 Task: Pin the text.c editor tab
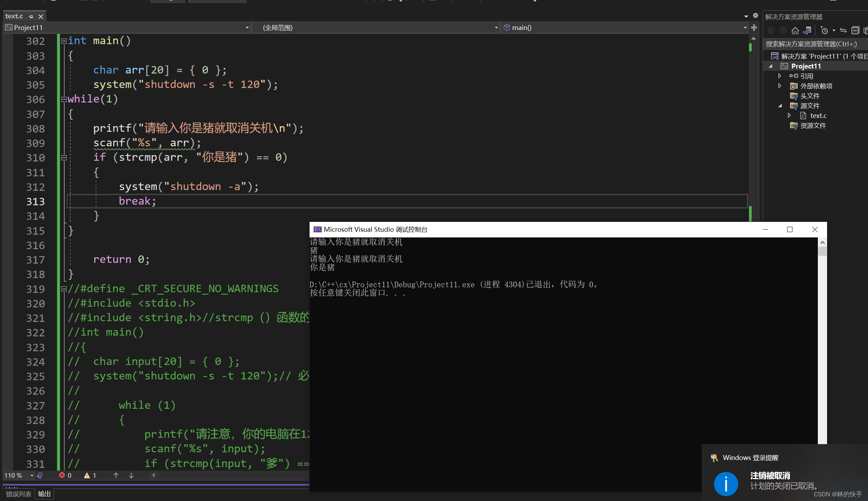(31, 17)
